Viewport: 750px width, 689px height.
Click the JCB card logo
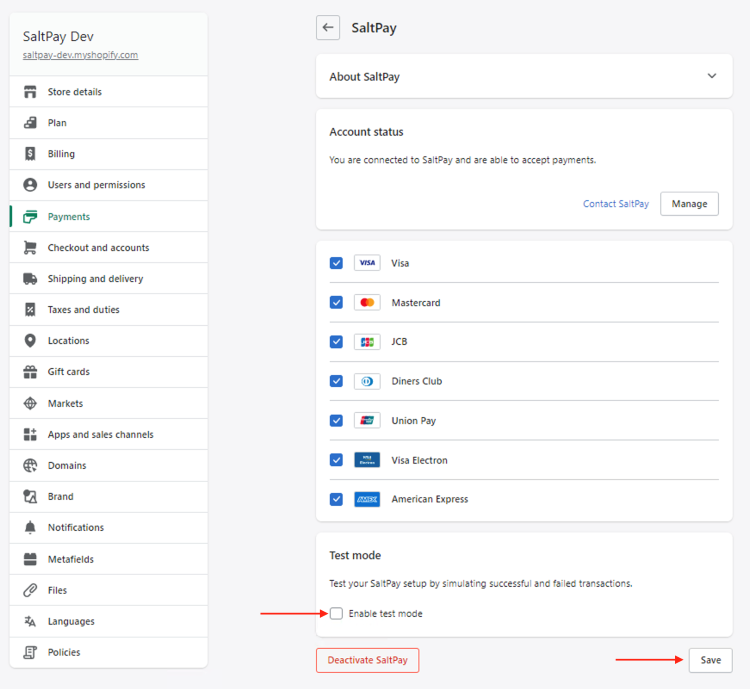[x=367, y=342]
